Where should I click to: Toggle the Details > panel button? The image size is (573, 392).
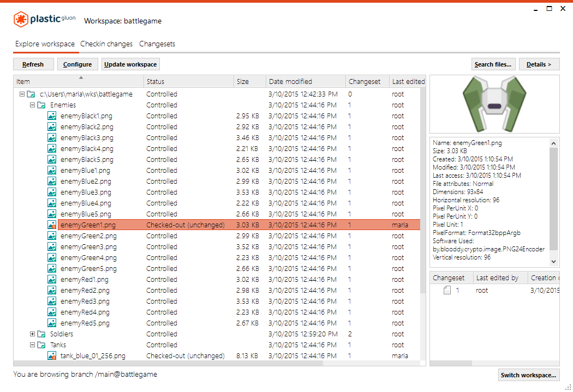click(539, 64)
